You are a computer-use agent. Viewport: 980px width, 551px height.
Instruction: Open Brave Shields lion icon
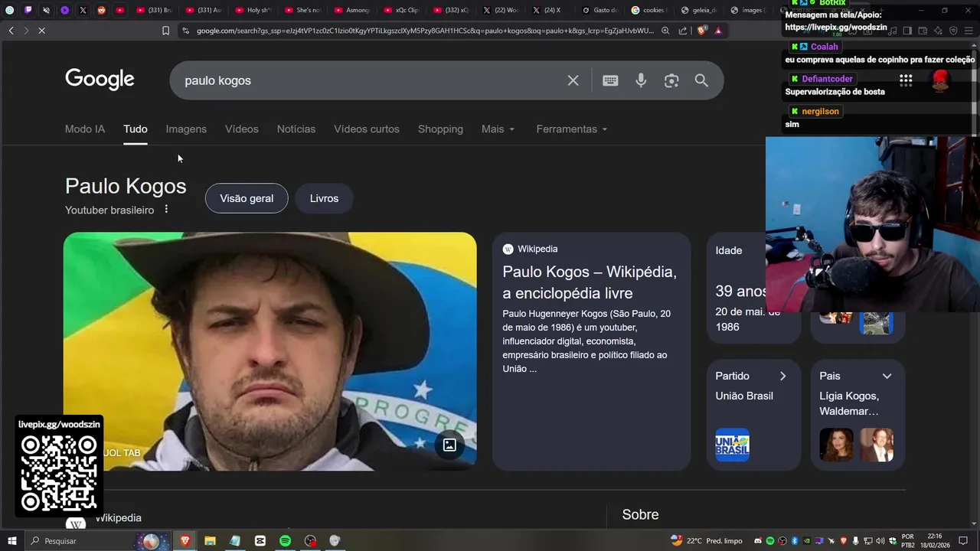tap(701, 31)
